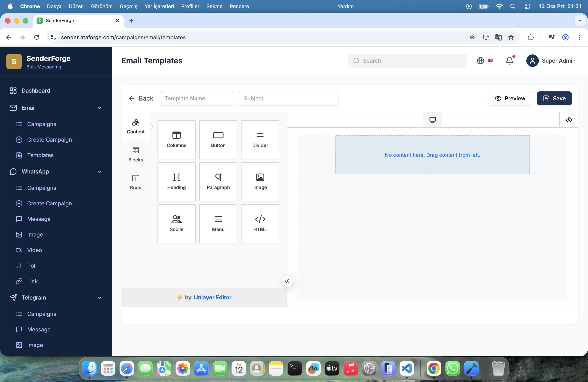Collapse the Telegram sidebar section
Image resolution: width=588 pixels, height=382 pixels.
(99, 298)
